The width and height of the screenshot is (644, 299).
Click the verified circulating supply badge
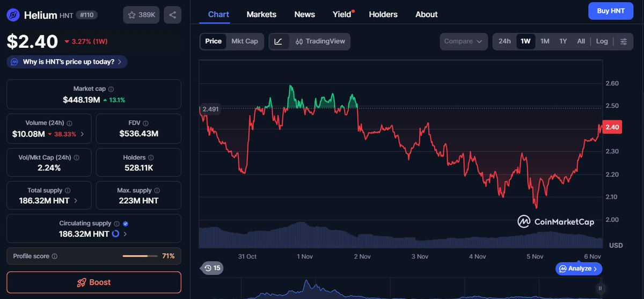[126, 223]
